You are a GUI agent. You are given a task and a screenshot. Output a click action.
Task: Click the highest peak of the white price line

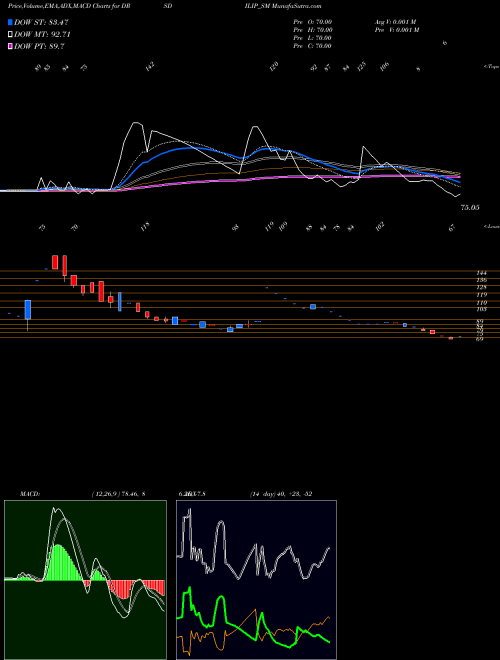[136, 122]
